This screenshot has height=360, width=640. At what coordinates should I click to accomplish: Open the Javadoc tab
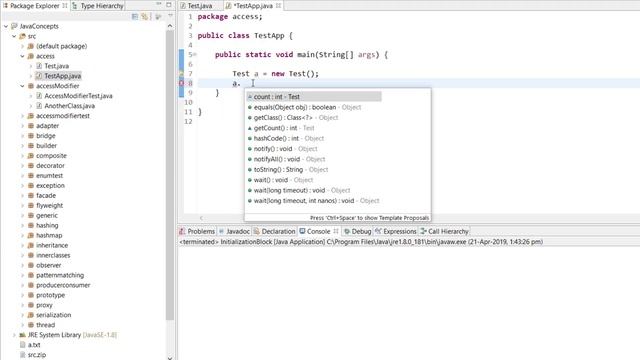tap(234, 231)
